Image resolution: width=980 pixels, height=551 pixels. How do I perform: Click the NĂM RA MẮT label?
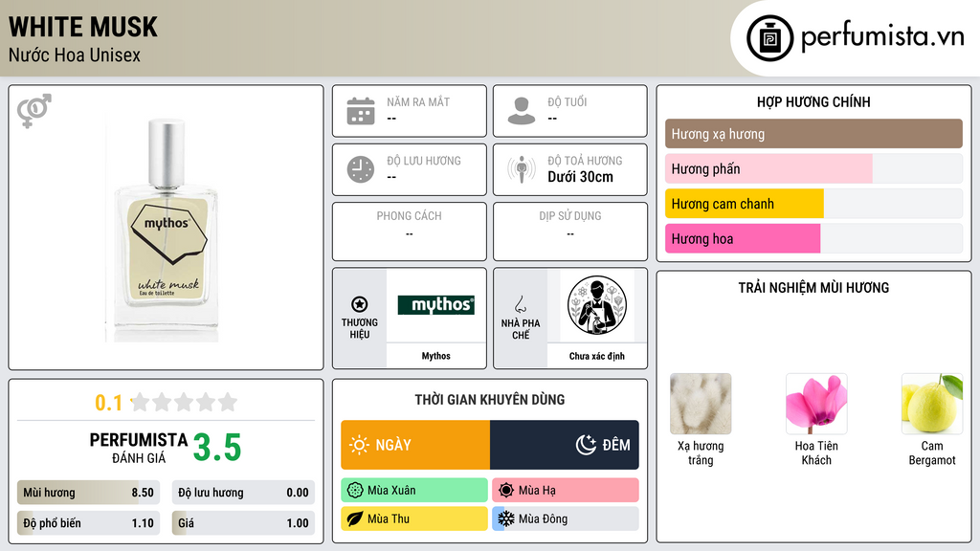418,101
